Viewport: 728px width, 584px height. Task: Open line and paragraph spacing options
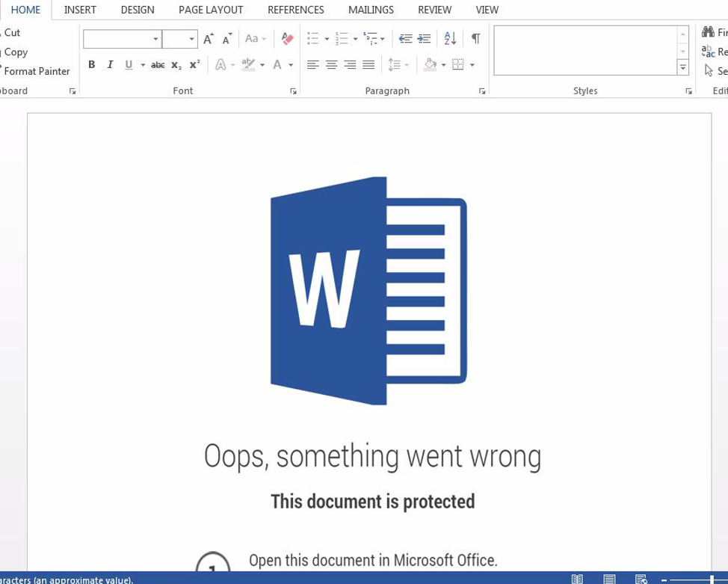(x=394, y=64)
